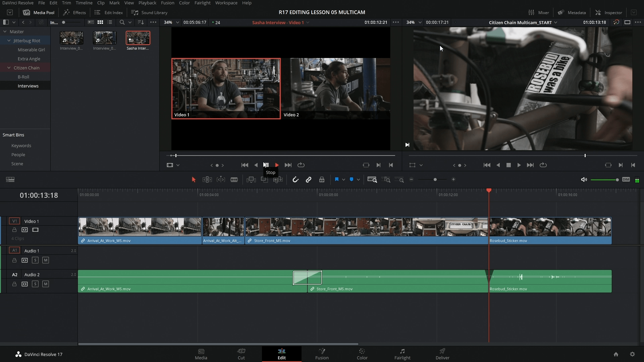
Task: Open the Workspace menu
Action: point(226,3)
